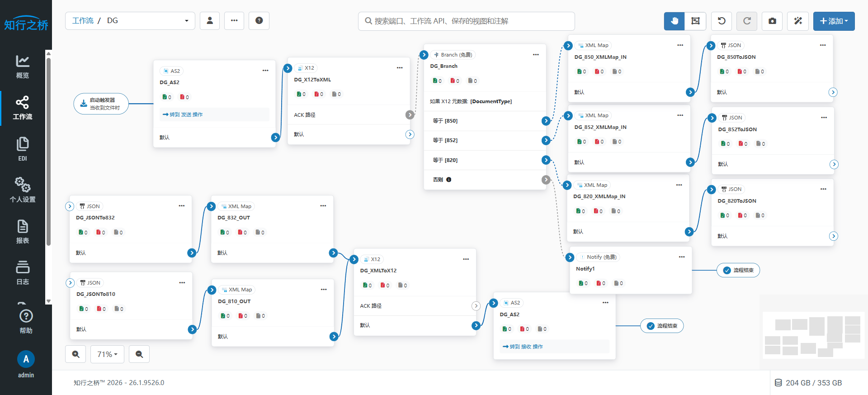Screen dimensions: 868x395
Task: Click the search ports and workflows field
Action: [467, 21]
